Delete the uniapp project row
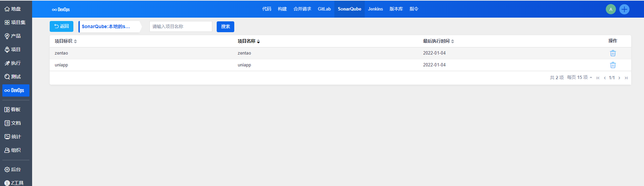 [x=613, y=65]
